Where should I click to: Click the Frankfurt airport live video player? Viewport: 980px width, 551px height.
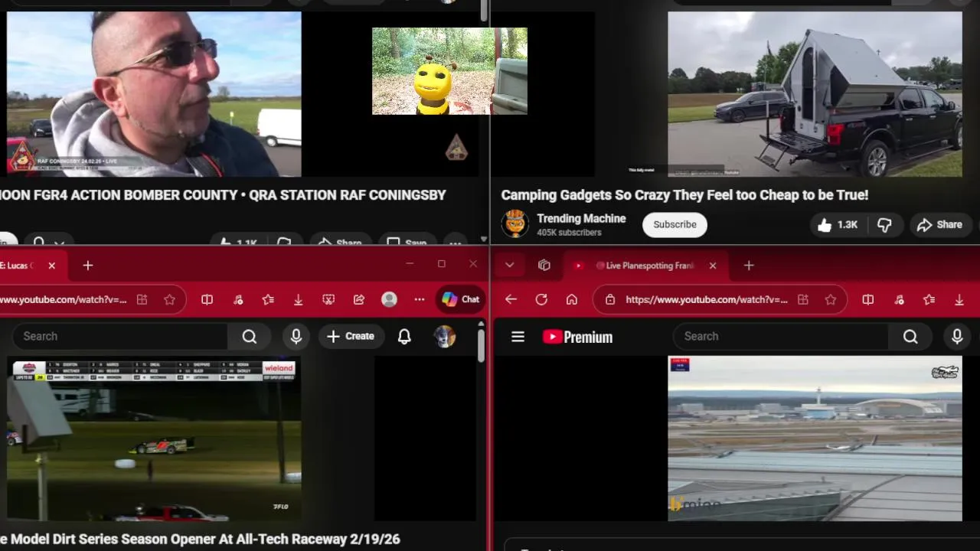tap(815, 439)
